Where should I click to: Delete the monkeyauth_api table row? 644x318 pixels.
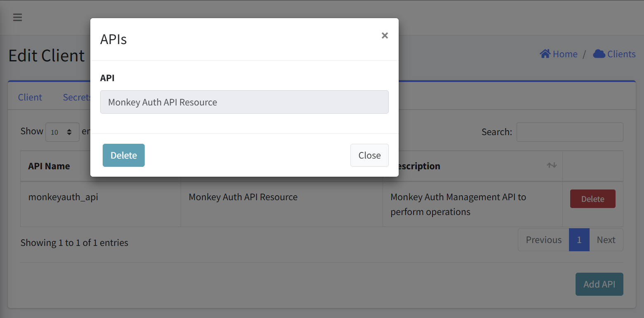592,199
